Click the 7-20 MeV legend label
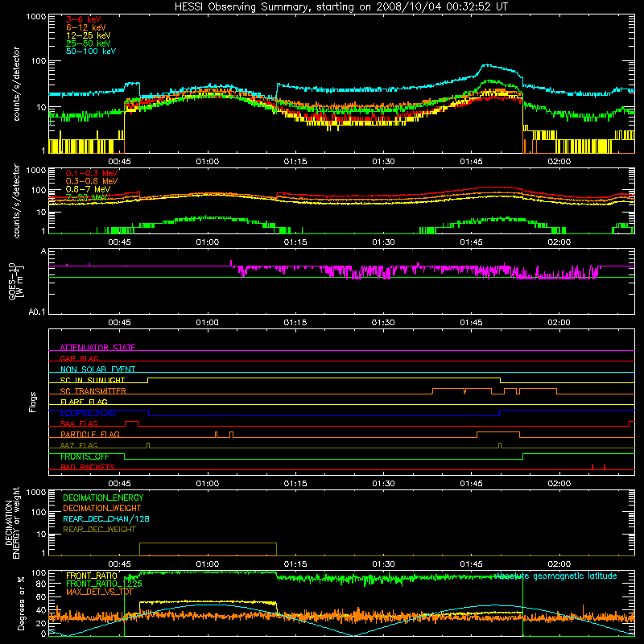The image size is (644, 644). coord(86,197)
